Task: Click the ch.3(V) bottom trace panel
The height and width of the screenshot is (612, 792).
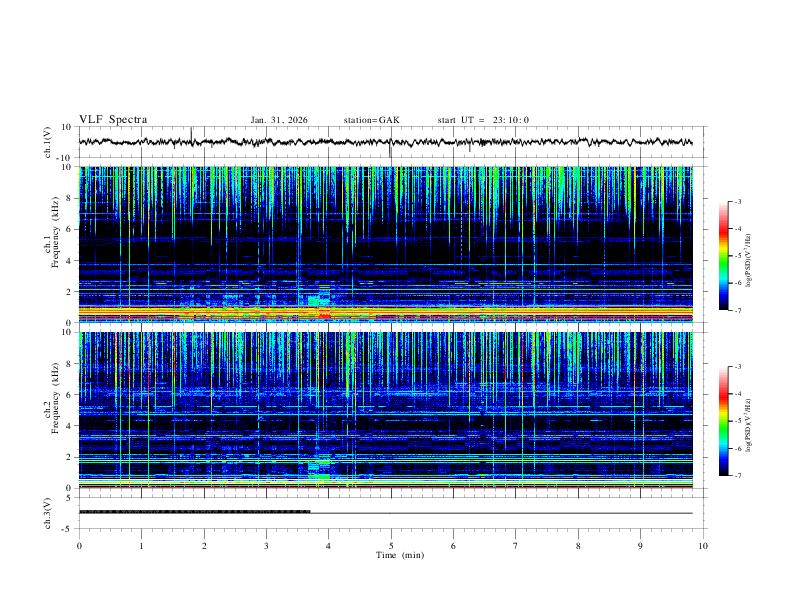Action: pyautogui.click(x=393, y=513)
